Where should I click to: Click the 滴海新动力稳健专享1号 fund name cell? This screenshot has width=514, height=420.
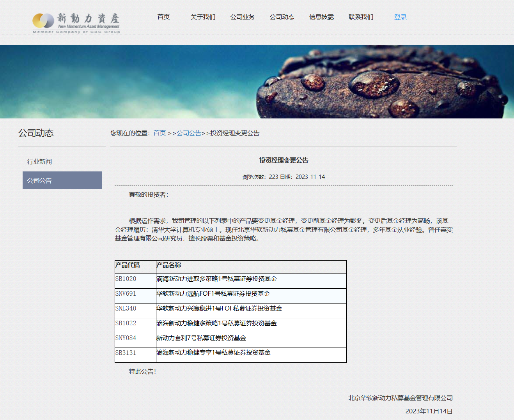[x=213, y=353]
